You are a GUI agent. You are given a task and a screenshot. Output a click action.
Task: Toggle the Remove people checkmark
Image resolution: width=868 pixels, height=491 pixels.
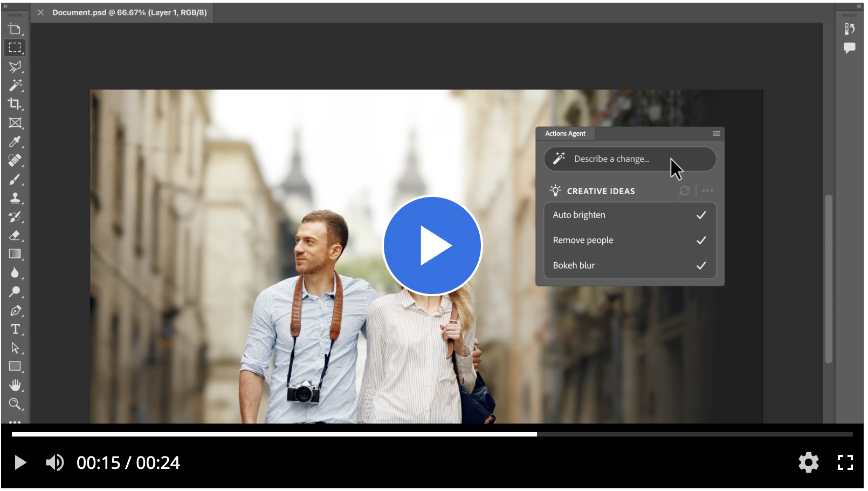(x=701, y=241)
